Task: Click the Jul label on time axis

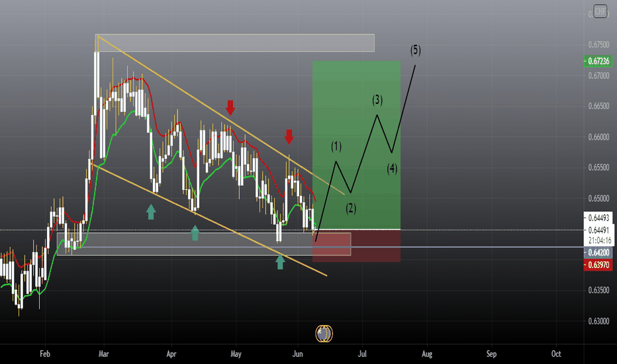Action: point(362,354)
